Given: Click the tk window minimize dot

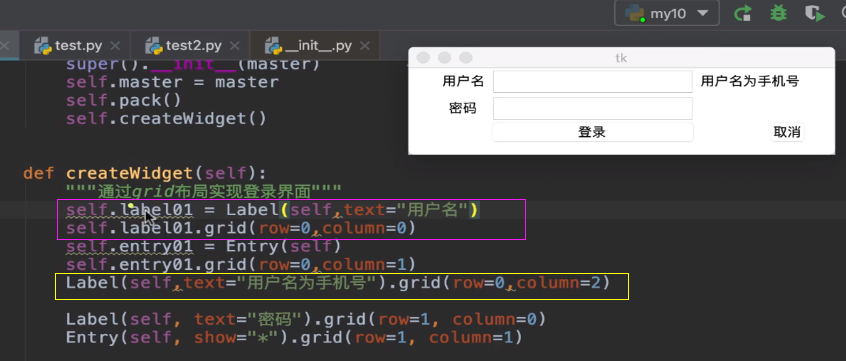Looking at the screenshot, I should click(x=445, y=58).
